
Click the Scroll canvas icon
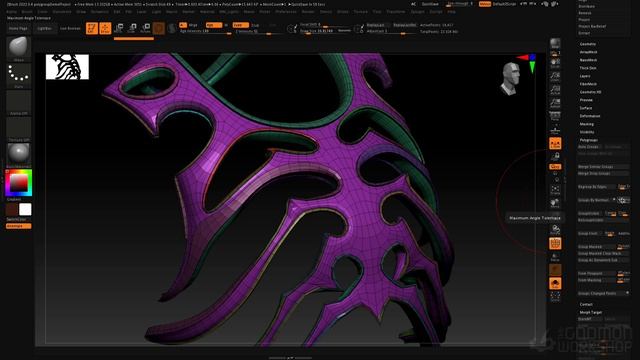coord(555,63)
